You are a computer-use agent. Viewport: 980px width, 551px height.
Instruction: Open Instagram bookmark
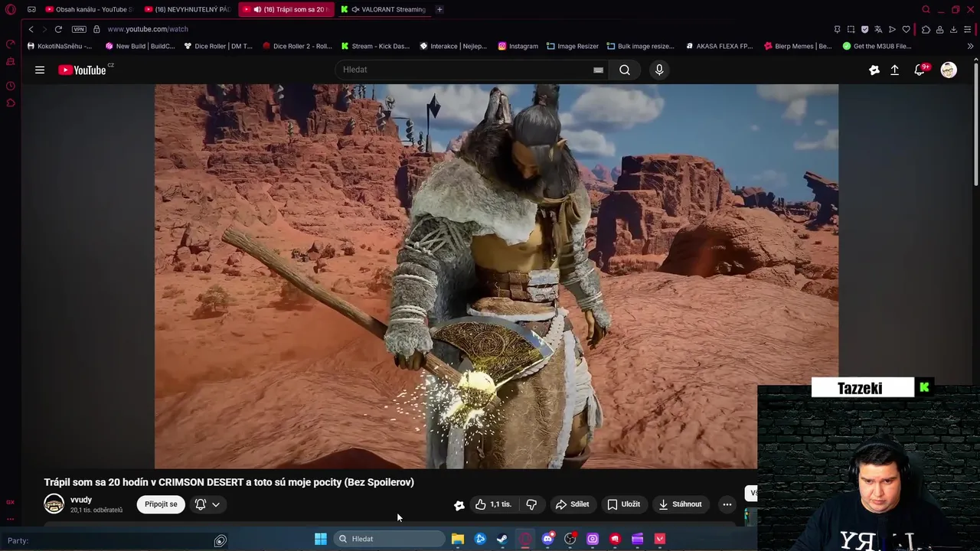518,46
